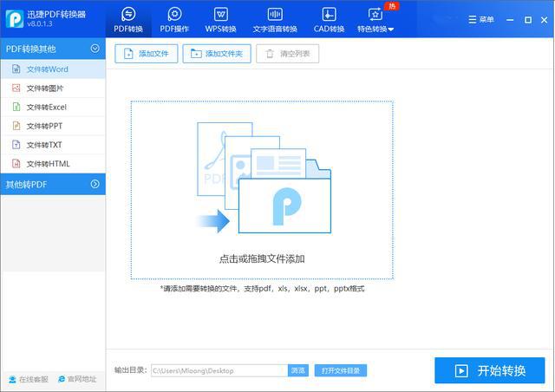This screenshot has height=392, width=555.
Task: Open the CAD转换 tab
Action: point(329,19)
